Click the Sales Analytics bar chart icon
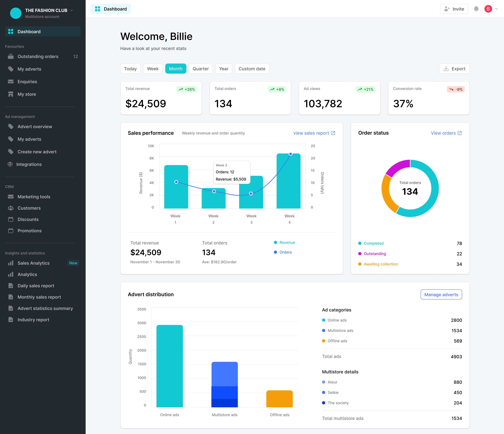Screen dimensions: 504x434 (x=11, y=263)
